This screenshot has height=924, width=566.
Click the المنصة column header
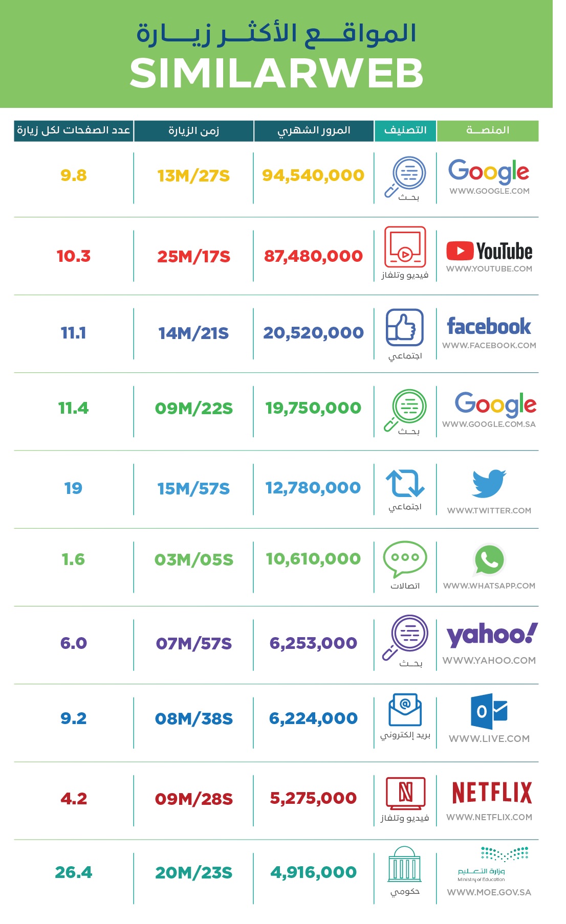(488, 130)
